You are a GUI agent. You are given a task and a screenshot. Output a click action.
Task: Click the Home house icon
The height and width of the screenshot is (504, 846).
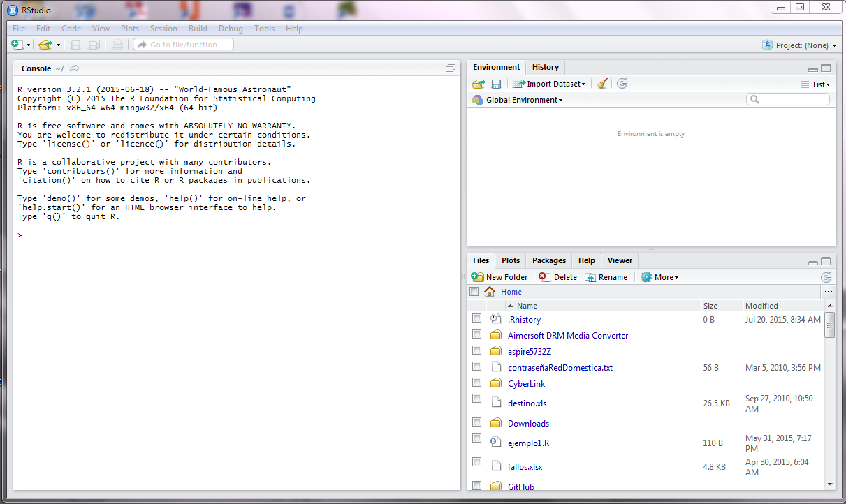pyautogui.click(x=490, y=292)
